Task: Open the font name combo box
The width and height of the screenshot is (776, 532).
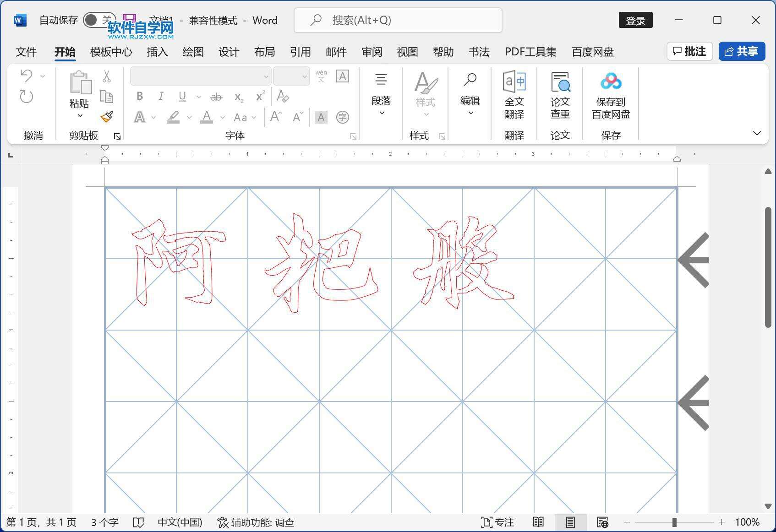Action: [x=200, y=76]
